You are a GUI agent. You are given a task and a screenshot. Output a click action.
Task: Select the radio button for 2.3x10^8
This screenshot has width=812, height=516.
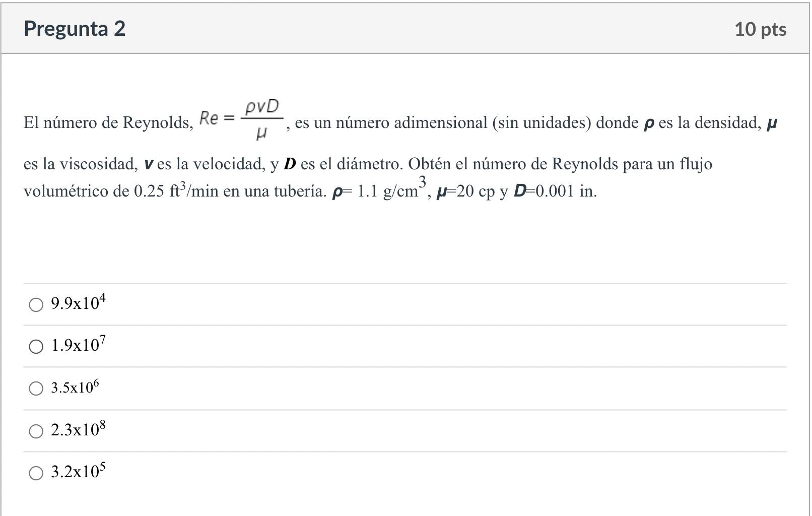point(36,431)
